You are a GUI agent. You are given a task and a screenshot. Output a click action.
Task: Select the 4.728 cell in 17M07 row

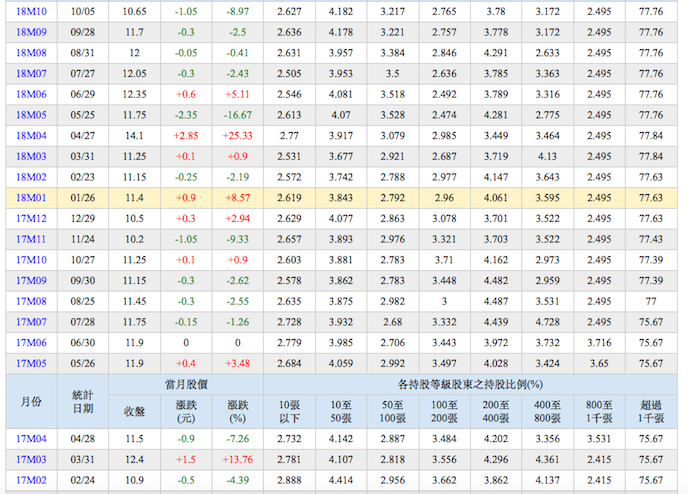pos(548,322)
